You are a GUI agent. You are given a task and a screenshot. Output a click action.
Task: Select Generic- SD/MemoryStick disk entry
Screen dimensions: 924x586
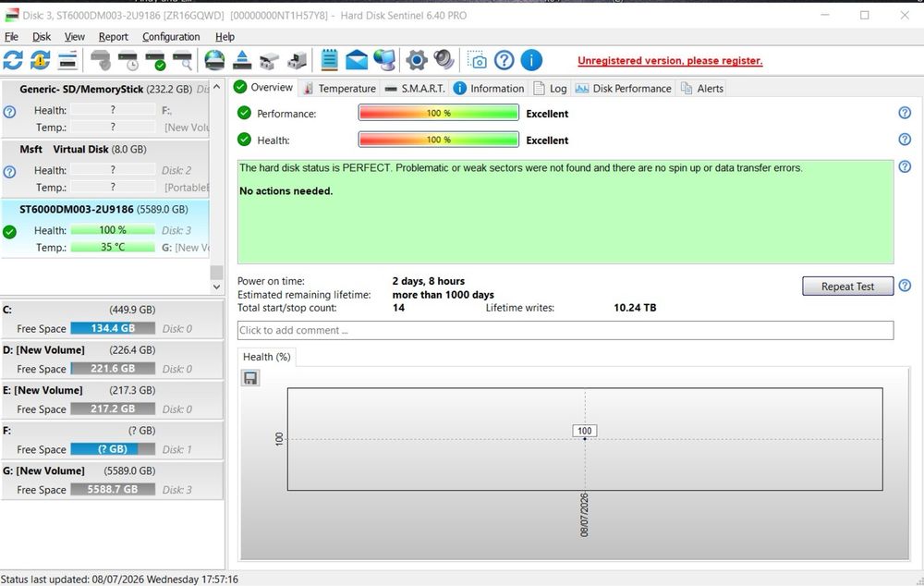tap(105, 108)
